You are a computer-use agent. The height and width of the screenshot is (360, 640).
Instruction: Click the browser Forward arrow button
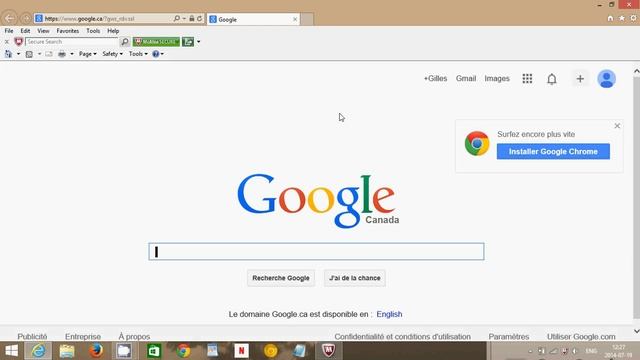26,18
